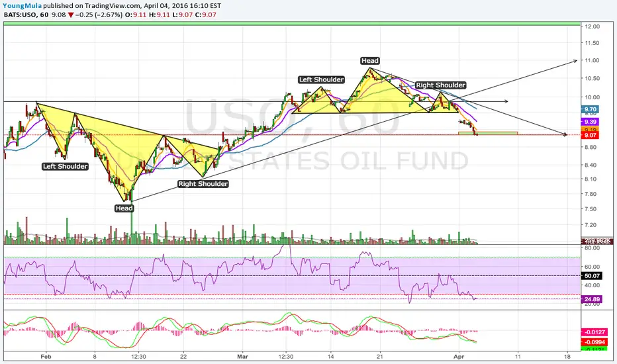Click the green resistance band near 12.00

point(292,24)
